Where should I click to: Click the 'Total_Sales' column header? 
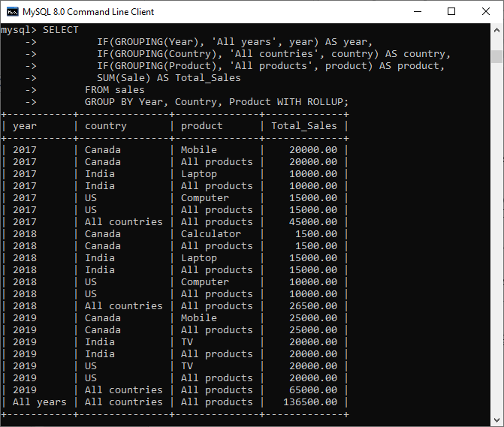tap(304, 126)
